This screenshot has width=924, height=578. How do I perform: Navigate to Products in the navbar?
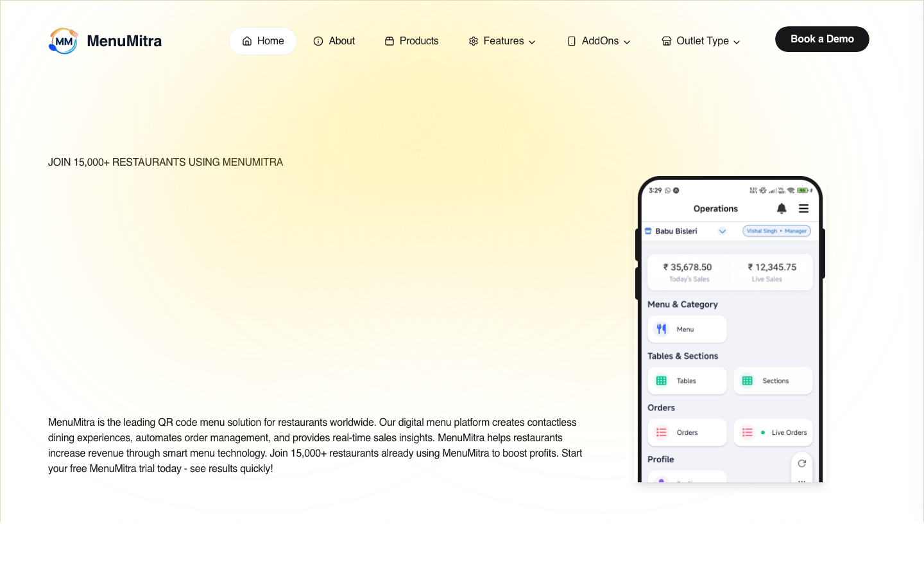[412, 41]
